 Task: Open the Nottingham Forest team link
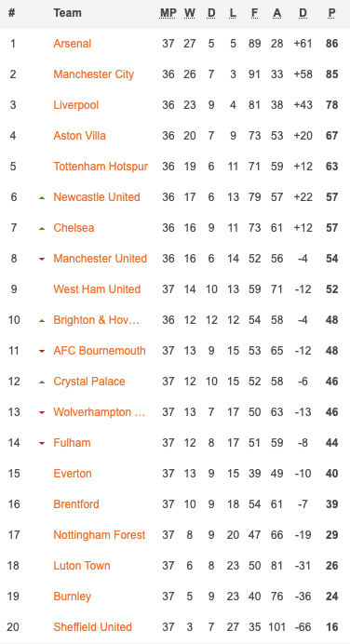[100, 535]
